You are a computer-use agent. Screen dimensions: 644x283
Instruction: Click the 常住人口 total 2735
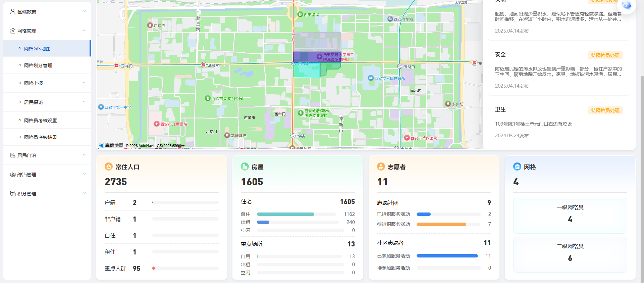116,182
